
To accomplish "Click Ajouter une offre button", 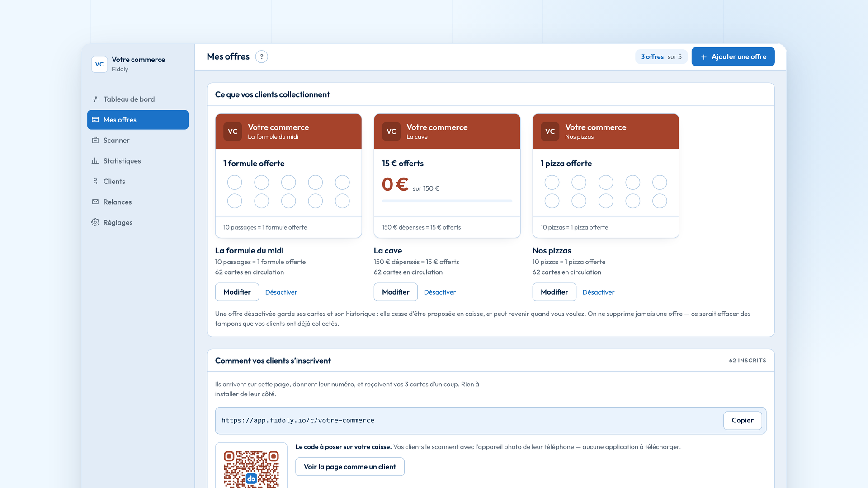I will click(x=733, y=56).
